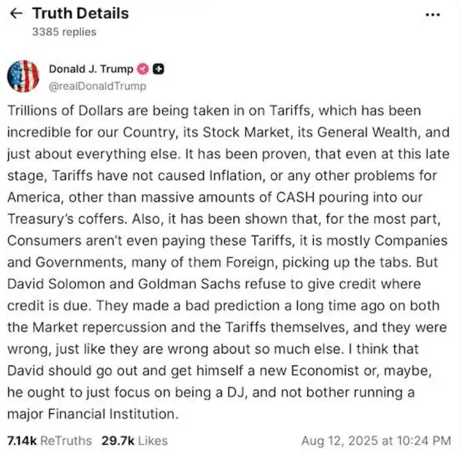The height and width of the screenshot is (455, 476).
Task: Click the back arrow to leave Truth Details
Action: [15, 13]
